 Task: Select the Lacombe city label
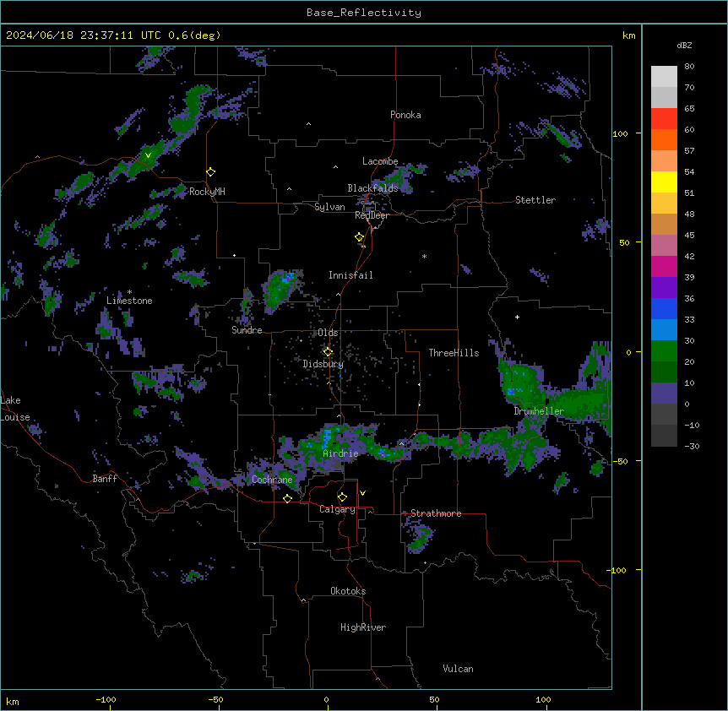pyautogui.click(x=380, y=161)
